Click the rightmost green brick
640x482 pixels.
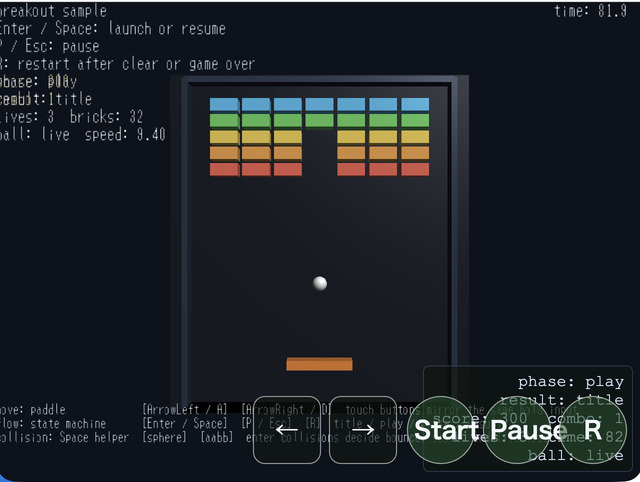pyautogui.click(x=415, y=120)
